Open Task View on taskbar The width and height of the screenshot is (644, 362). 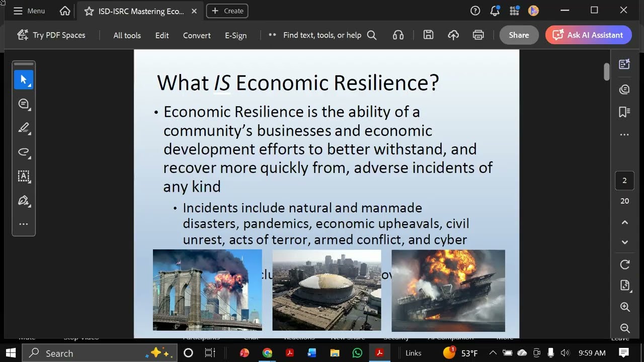(x=210, y=353)
